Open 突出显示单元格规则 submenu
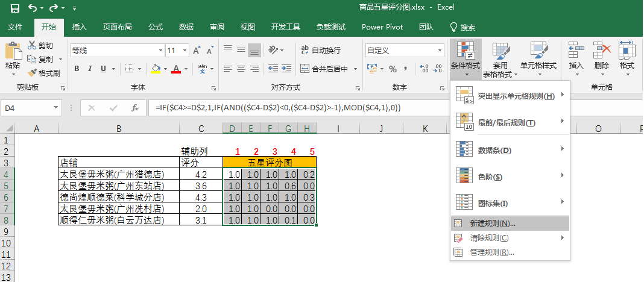Screen dimensions: 644x282 [x=510, y=96]
